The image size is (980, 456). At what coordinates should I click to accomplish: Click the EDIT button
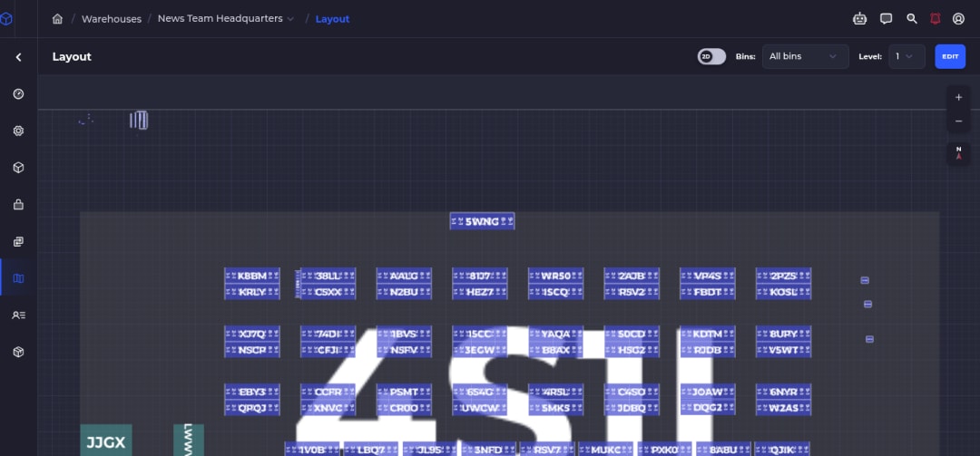coord(950,56)
